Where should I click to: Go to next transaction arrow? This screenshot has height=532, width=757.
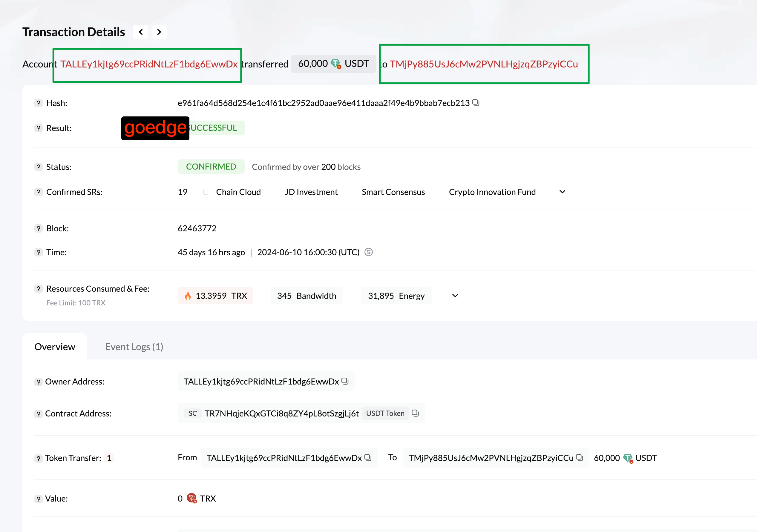click(159, 32)
